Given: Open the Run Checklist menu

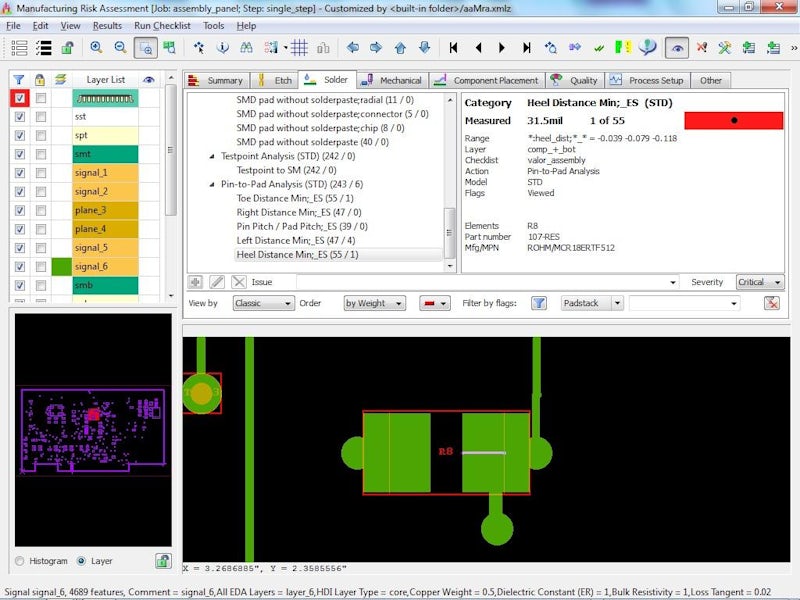Looking at the screenshot, I should [162, 25].
